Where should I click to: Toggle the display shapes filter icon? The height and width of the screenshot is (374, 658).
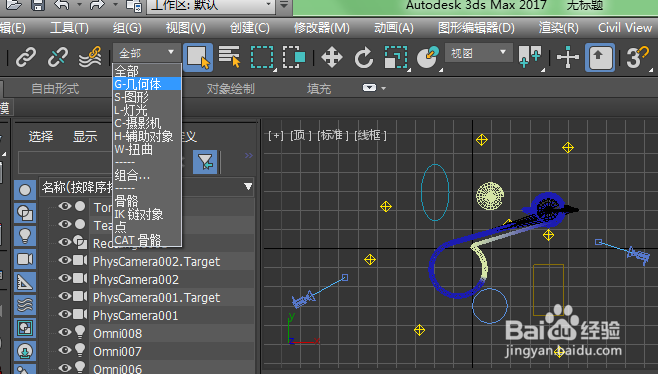tap(25, 213)
